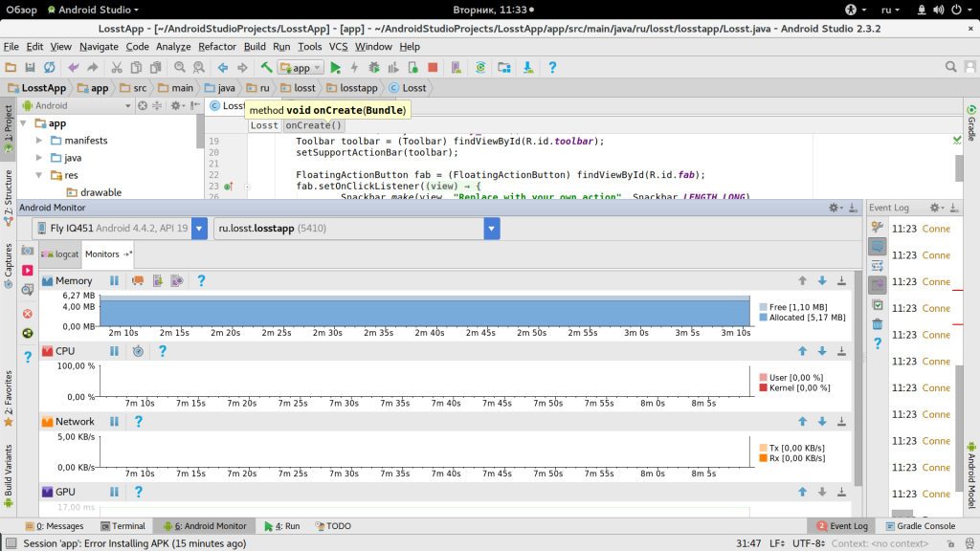Switch to the logcat tab

(60, 254)
